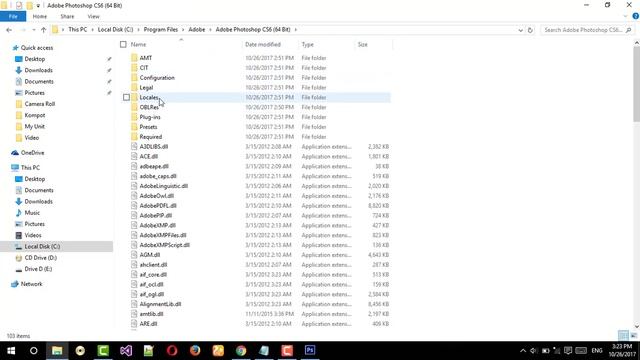Screen dimensions: 640x360
Task: Expand chevron after Local Disk (C:) in path
Action: coord(138,30)
